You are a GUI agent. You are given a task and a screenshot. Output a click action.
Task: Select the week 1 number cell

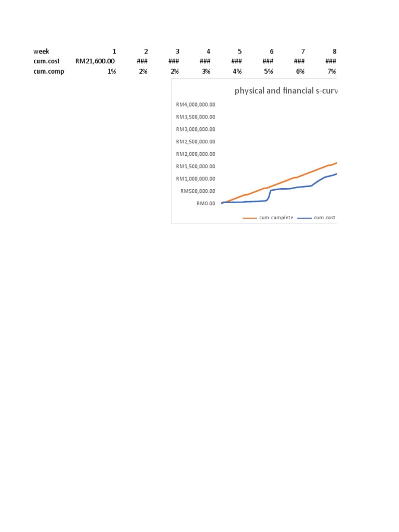click(114, 51)
